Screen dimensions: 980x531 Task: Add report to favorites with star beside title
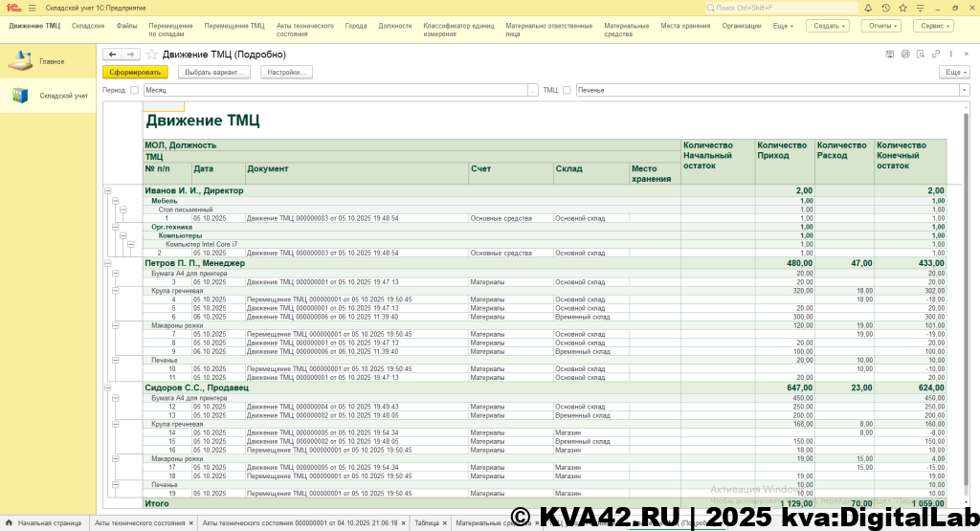[x=152, y=55]
